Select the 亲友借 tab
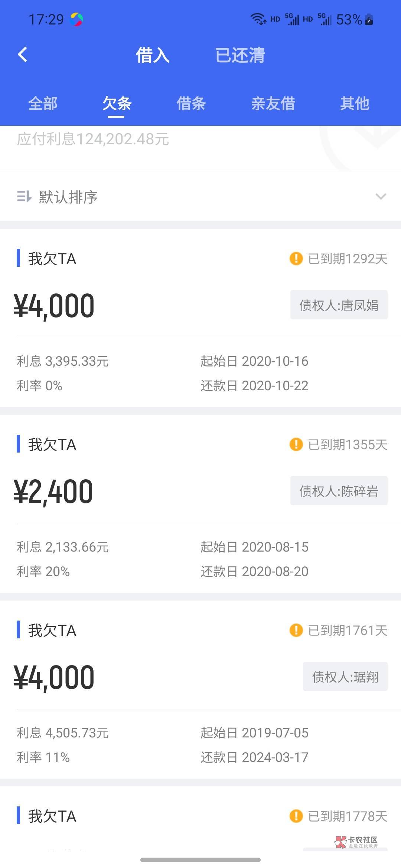Screen dimensions: 401x868 point(273,103)
